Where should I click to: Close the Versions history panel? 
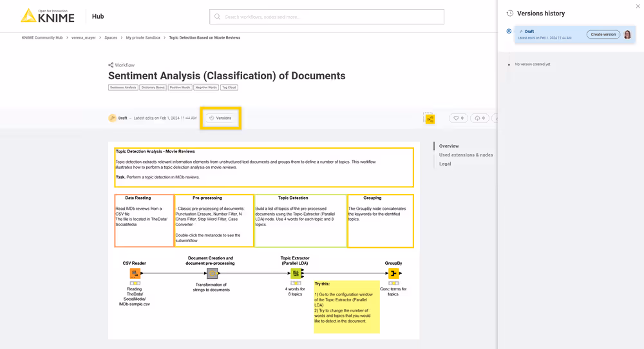[638, 6]
